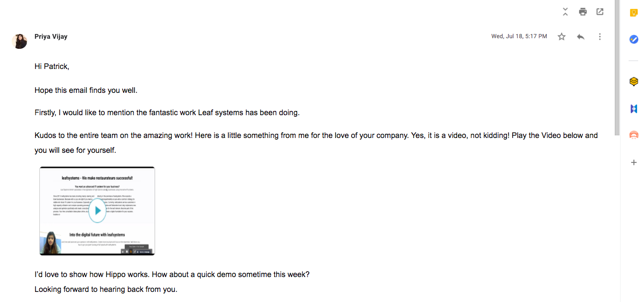Open Google Tasks in the side panel

(633, 39)
